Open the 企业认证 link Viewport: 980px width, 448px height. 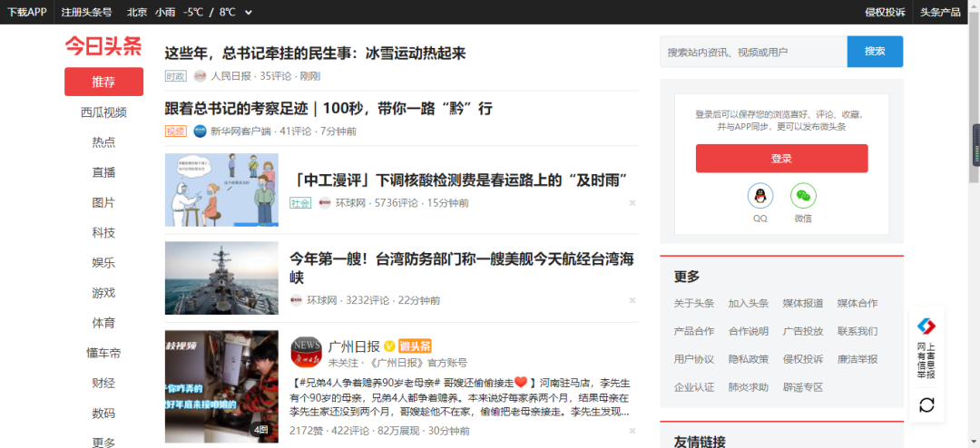tap(694, 387)
